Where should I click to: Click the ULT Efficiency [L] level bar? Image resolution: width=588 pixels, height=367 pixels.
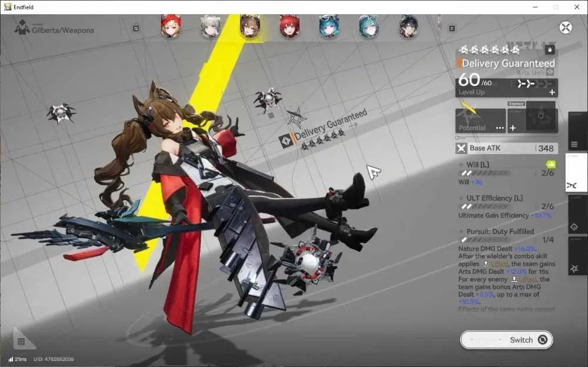click(x=485, y=206)
